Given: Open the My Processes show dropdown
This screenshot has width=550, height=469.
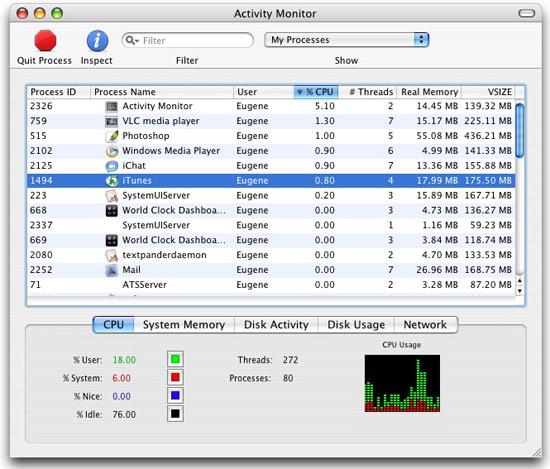Looking at the screenshot, I should click(347, 40).
